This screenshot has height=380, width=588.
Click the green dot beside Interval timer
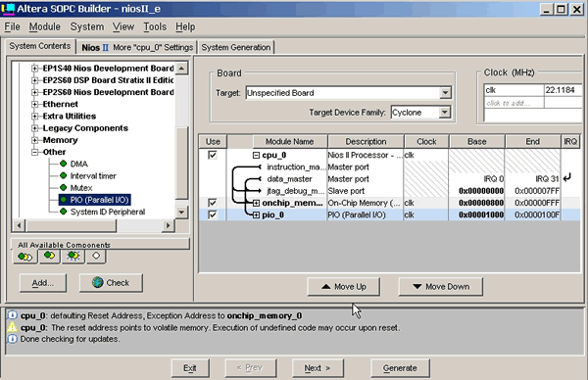(63, 175)
